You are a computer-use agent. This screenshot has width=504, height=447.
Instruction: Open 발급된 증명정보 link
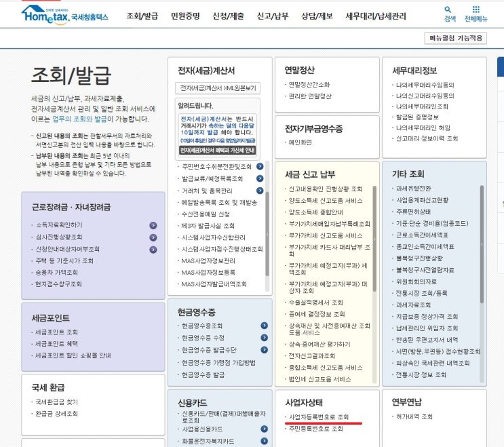coord(417,117)
